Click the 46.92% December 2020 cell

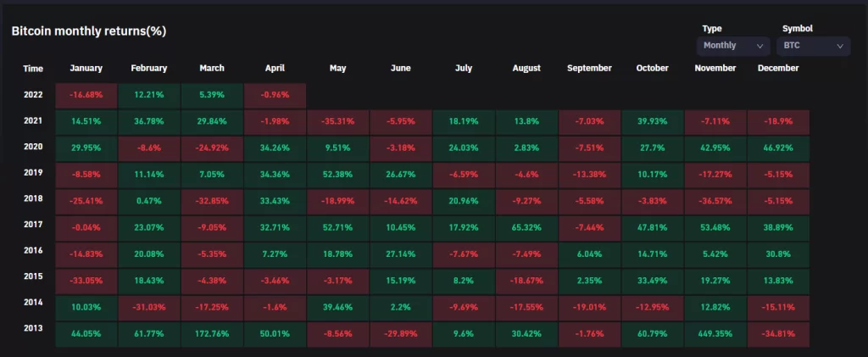point(777,148)
